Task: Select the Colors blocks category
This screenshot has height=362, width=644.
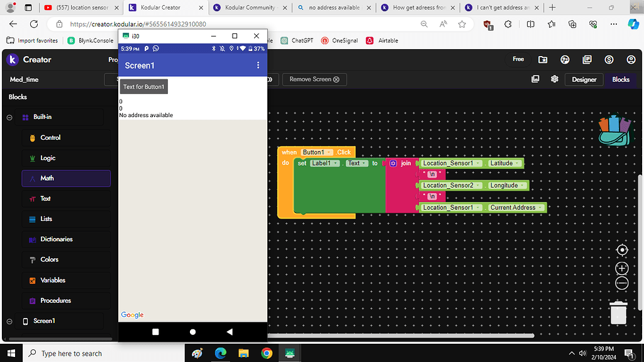Action: click(x=49, y=259)
